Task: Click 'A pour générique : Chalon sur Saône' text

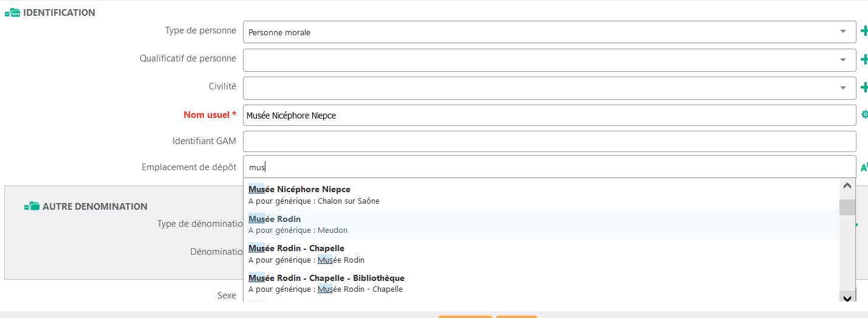Action: click(314, 201)
